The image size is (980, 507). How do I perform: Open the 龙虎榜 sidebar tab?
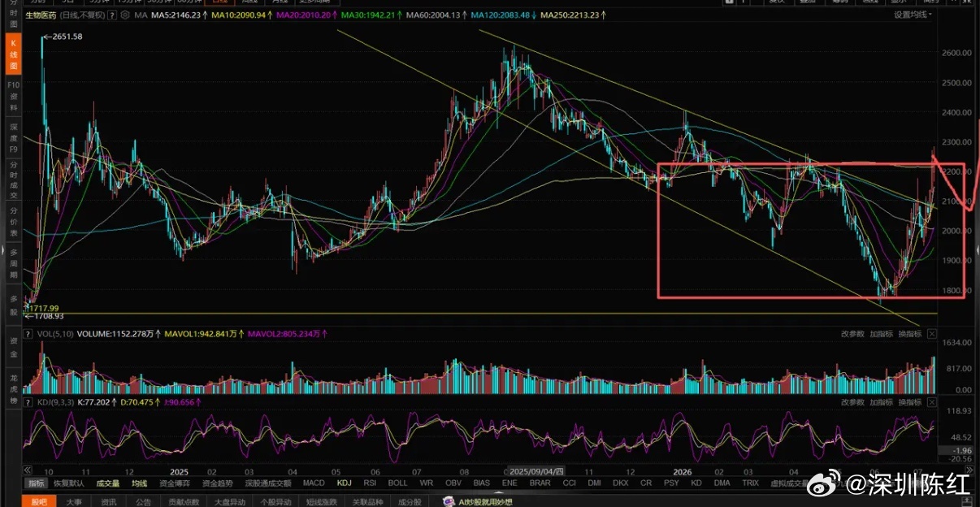coord(13,388)
